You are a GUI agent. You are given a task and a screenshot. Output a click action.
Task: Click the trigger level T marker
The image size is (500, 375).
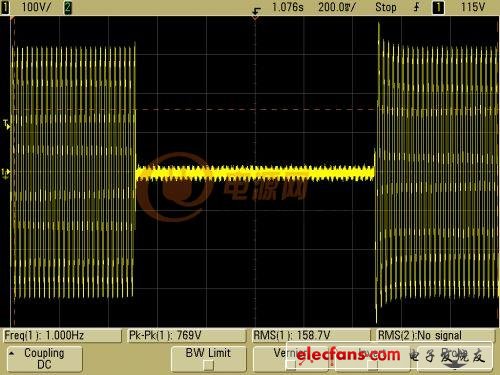point(6,125)
